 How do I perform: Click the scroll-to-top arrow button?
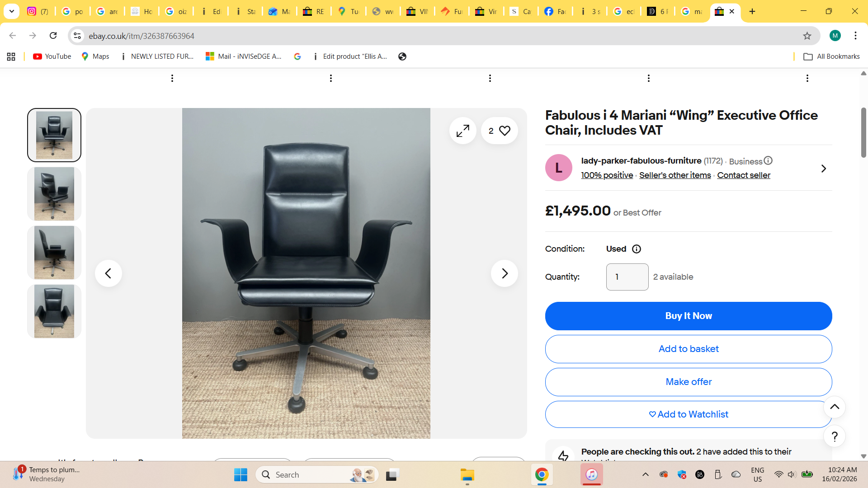click(835, 407)
